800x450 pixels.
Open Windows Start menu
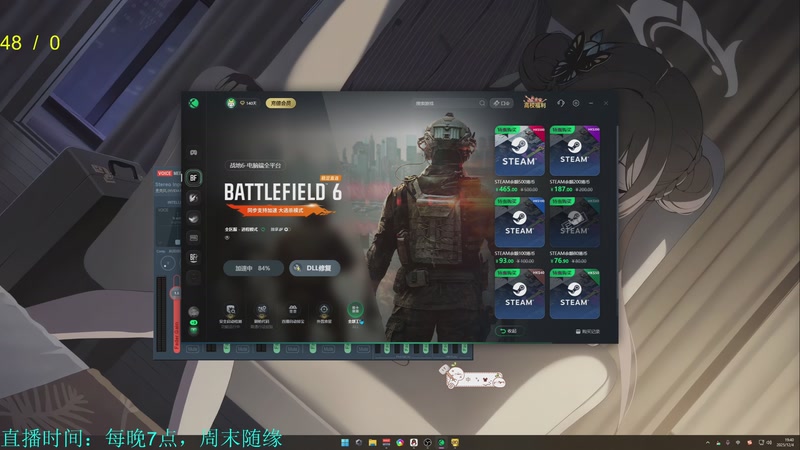[x=345, y=442]
